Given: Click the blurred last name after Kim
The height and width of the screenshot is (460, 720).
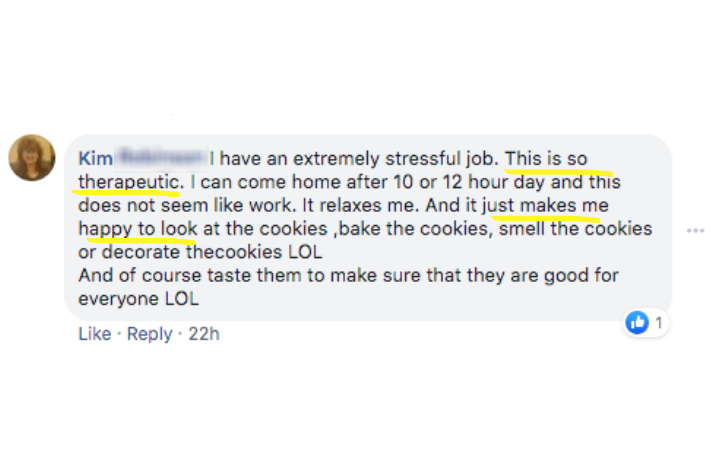Looking at the screenshot, I should coord(158,159).
